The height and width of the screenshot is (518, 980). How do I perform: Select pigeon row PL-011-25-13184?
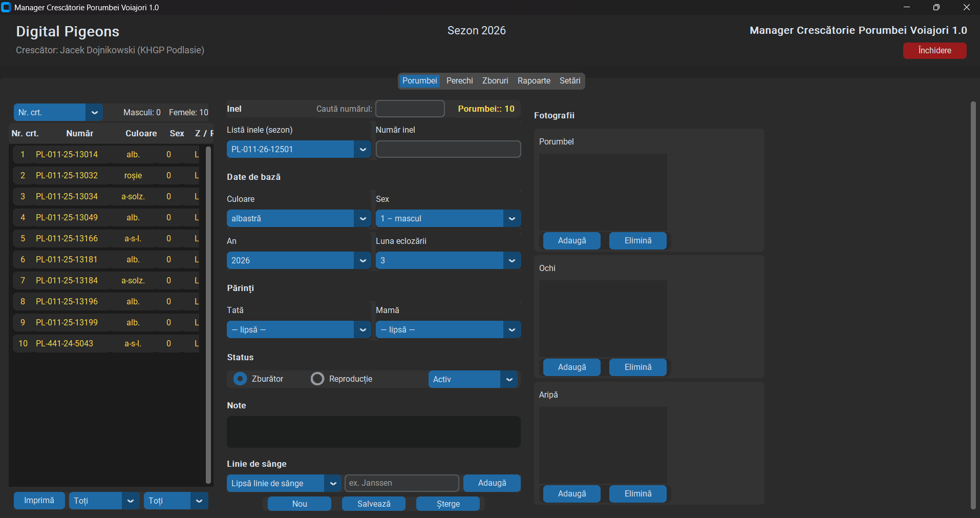pyautogui.click(x=106, y=280)
